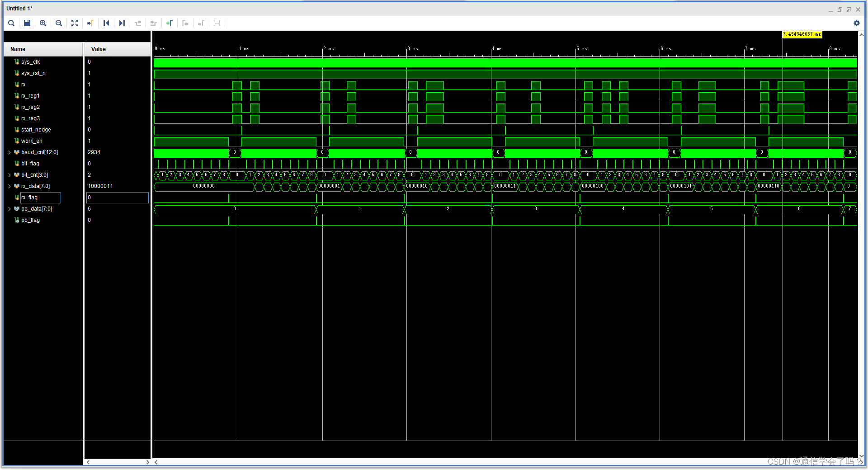Click the rx_data segment labeled 00000011

(x=505, y=186)
